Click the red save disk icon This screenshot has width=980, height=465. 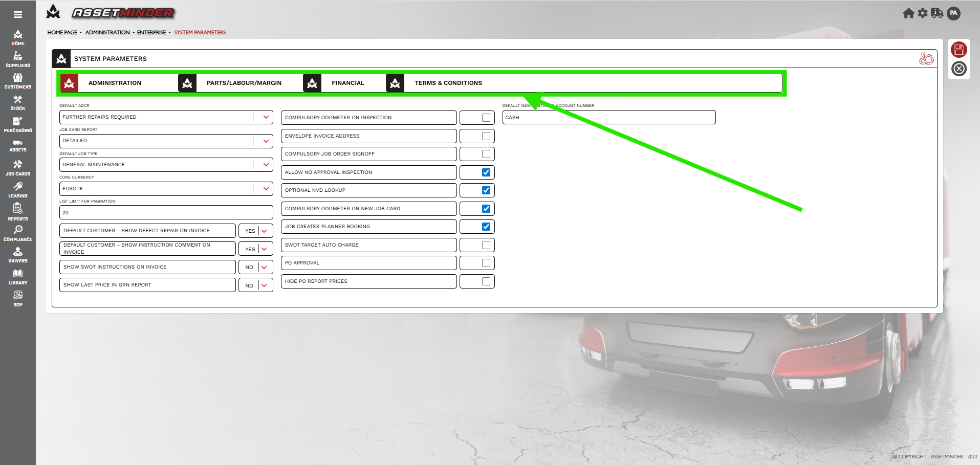[959, 50]
